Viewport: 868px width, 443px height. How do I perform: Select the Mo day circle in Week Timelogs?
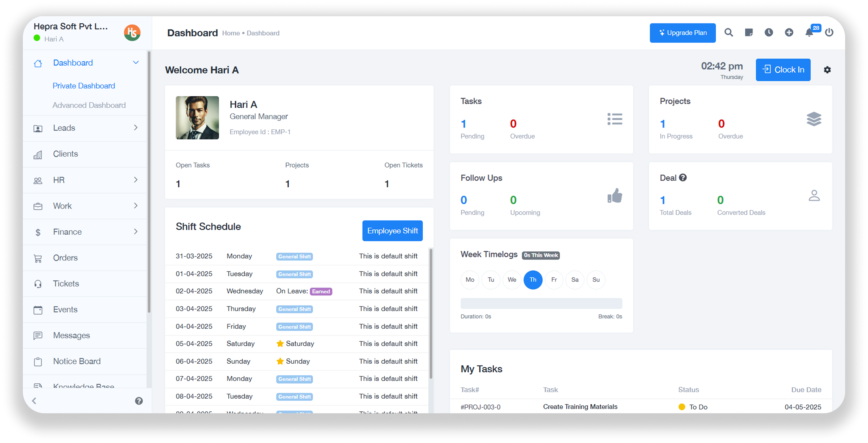point(470,280)
